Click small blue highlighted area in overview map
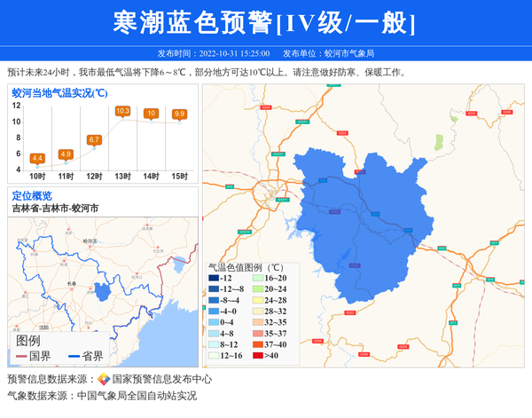The image size is (532, 418). [102, 291]
